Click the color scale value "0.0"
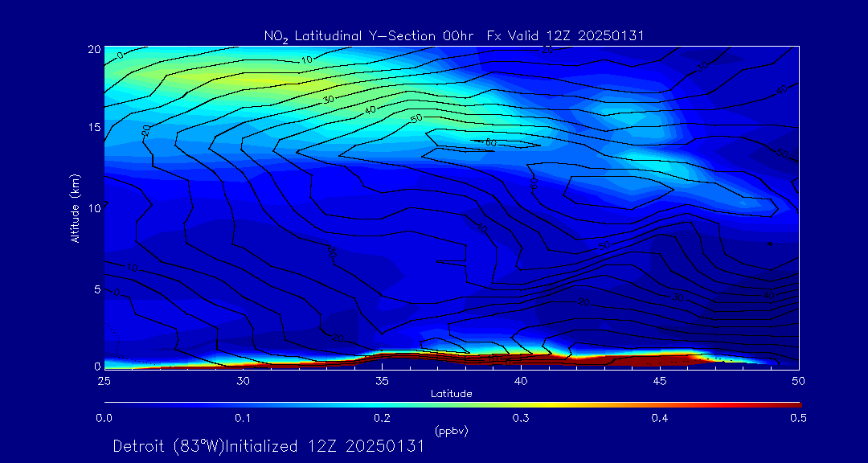The height and width of the screenshot is (463, 868). coord(104,418)
